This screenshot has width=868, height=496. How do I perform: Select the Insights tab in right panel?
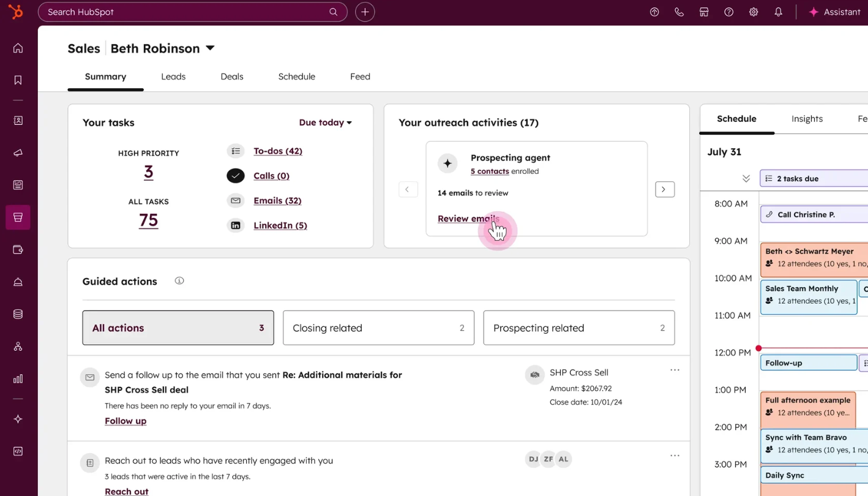807,119
